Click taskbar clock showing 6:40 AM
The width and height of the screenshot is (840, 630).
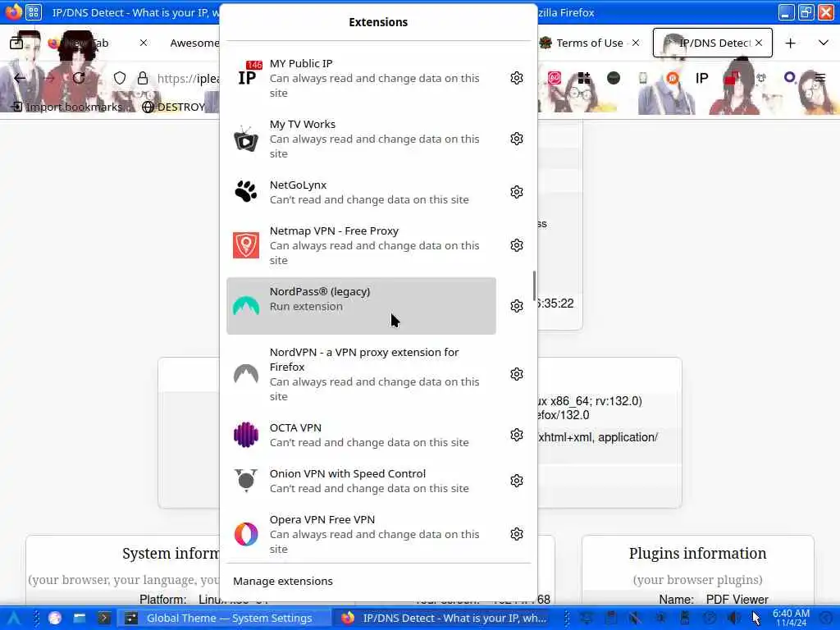pyautogui.click(x=791, y=619)
